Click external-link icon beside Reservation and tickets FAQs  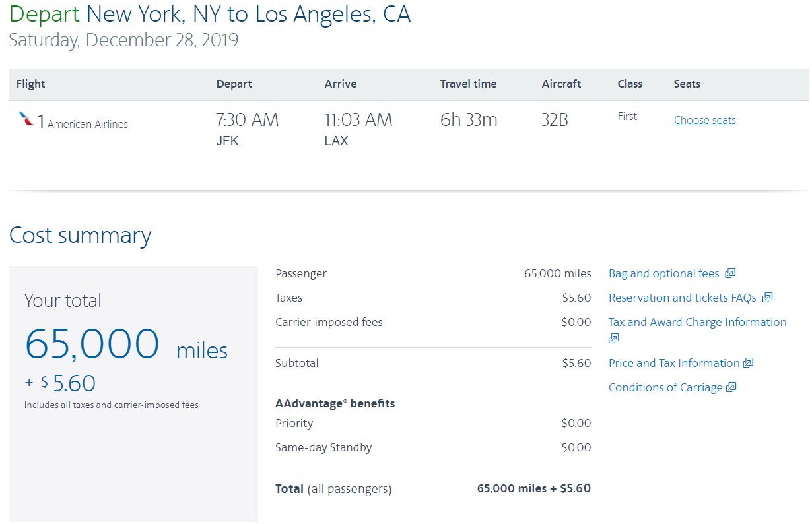767,298
